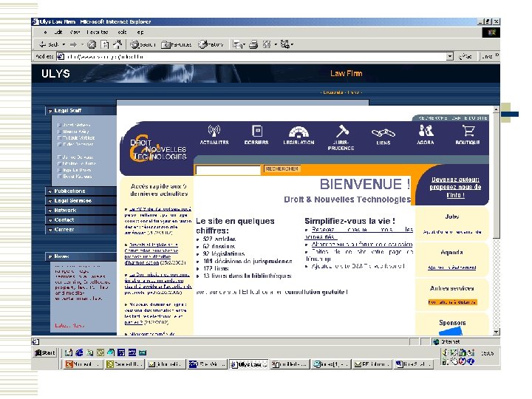Open the Favorites toolbar button
The width and height of the screenshot is (532, 399).
[x=176, y=44]
